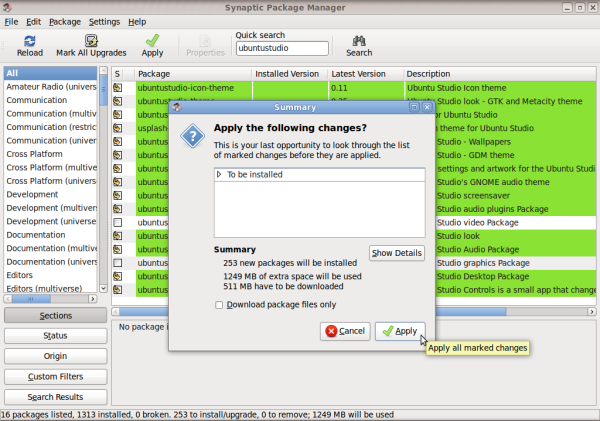Toggle Download package files only checkbox

219,305
